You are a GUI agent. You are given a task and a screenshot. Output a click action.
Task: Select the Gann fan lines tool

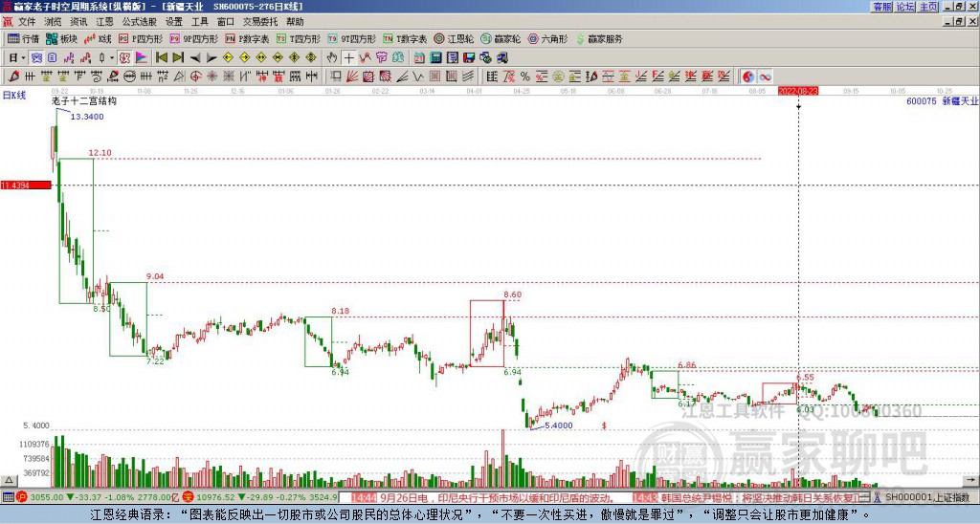point(352,76)
